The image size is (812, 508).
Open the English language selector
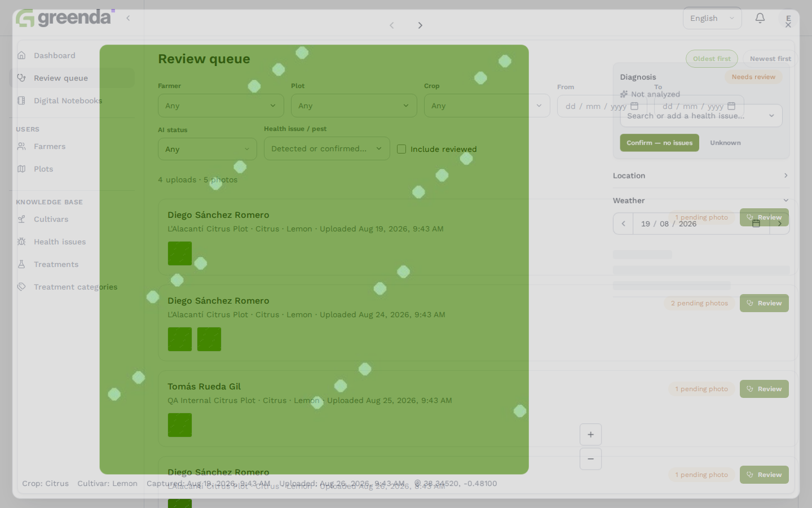(x=712, y=18)
